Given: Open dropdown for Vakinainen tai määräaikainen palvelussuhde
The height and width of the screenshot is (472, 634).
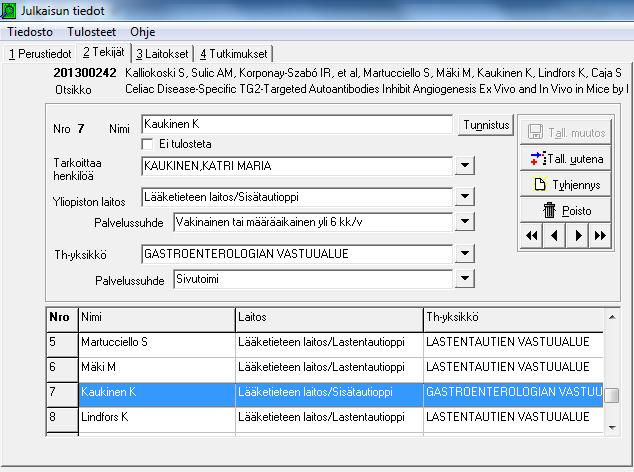Looking at the screenshot, I should tap(465, 222).
